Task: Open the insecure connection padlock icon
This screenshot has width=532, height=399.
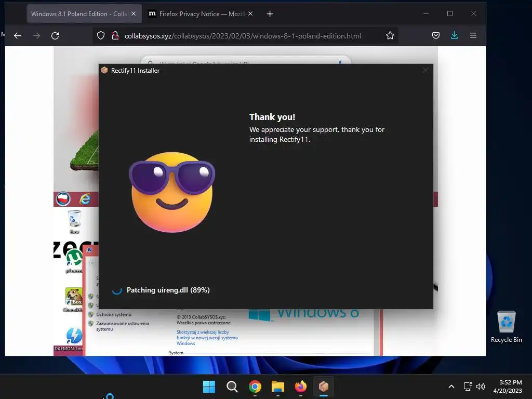Action: (x=115, y=36)
